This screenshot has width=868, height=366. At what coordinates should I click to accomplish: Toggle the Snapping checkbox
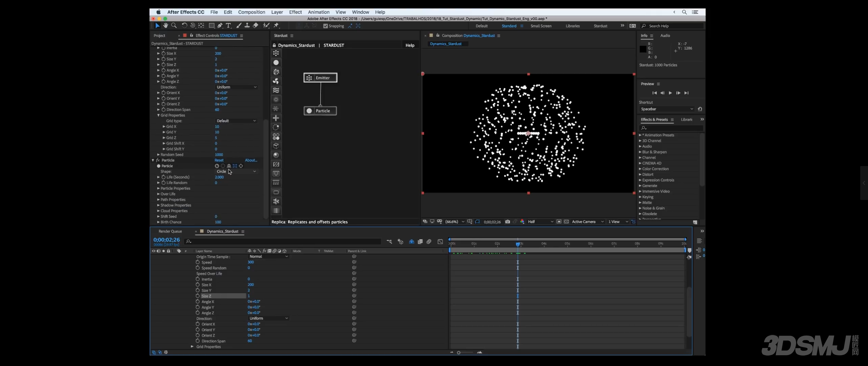tap(325, 26)
